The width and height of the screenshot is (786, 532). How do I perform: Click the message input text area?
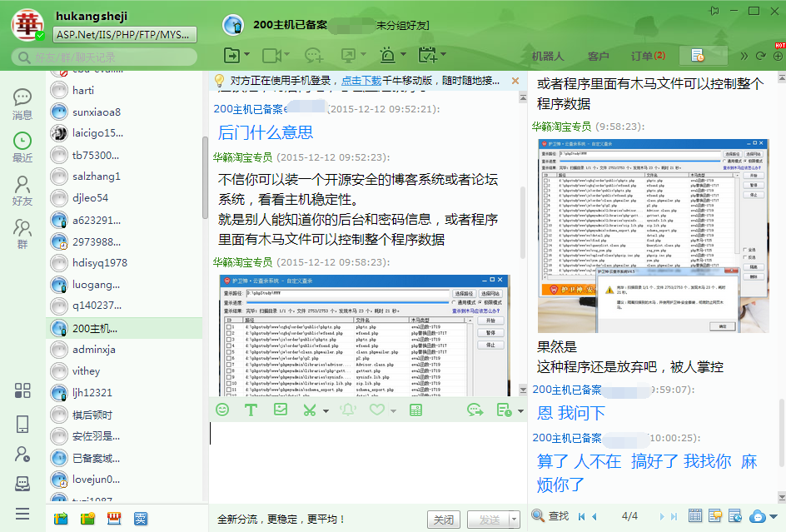point(367,464)
